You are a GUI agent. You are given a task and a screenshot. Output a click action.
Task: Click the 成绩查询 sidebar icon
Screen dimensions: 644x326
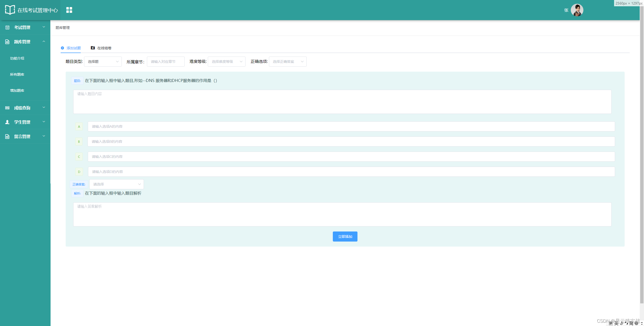coord(7,108)
